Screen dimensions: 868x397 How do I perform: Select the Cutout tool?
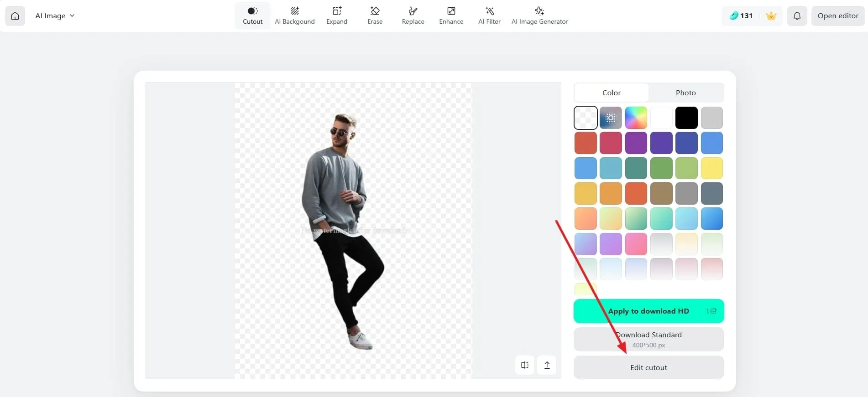(252, 15)
